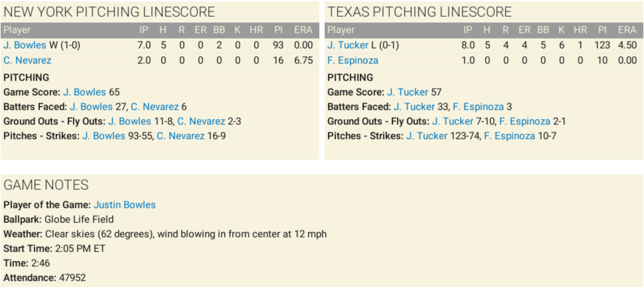644x289 pixels.
Task: Select F. Espinoza in Texas Batters Faced
Action: coord(478,107)
